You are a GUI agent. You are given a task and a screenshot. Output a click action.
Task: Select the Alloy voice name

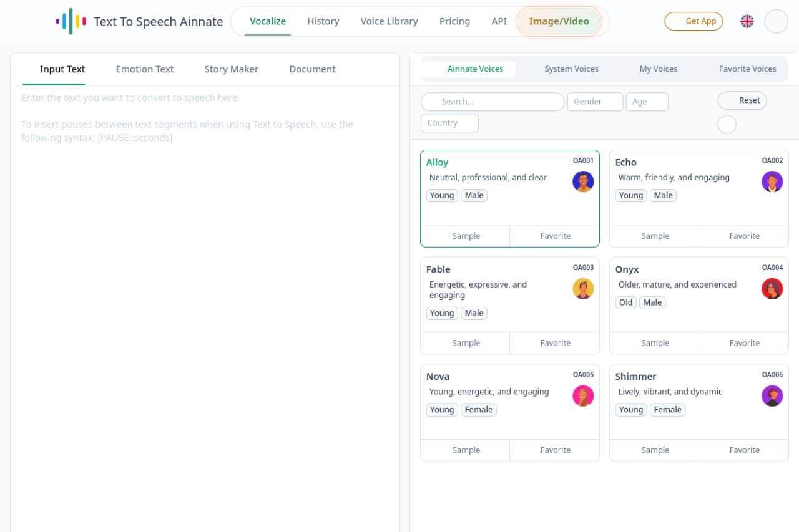(x=437, y=162)
